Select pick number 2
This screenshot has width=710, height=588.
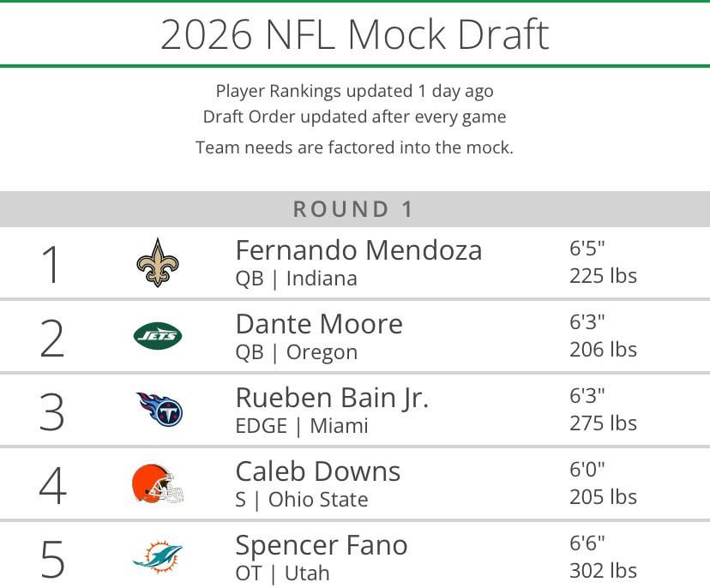[x=51, y=337]
